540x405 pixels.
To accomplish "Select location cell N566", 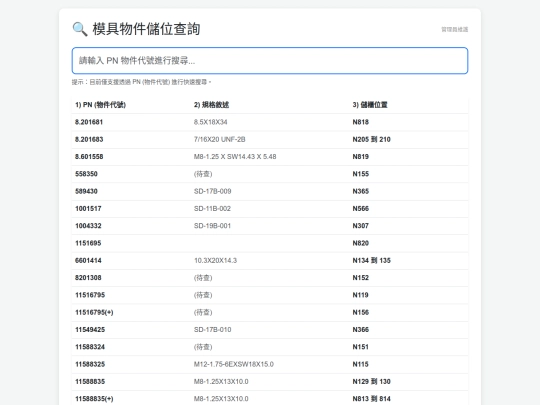I will click(361, 209).
